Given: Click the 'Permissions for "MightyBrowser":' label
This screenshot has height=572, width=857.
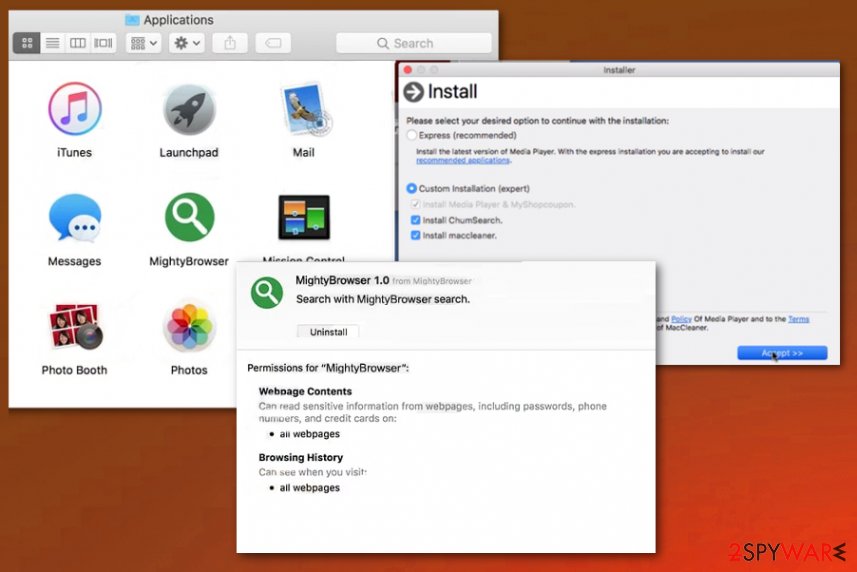Looking at the screenshot, I should point(328,368).
